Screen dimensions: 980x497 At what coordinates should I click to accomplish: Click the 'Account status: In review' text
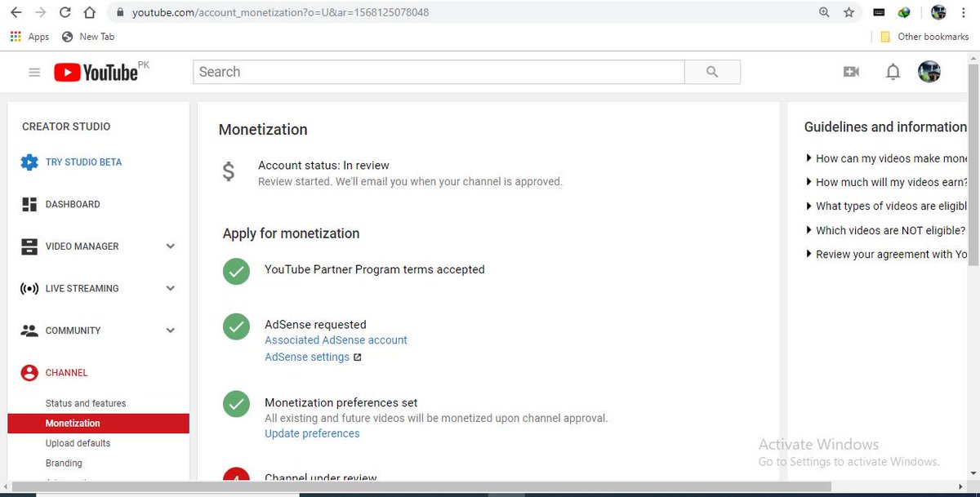323,165
